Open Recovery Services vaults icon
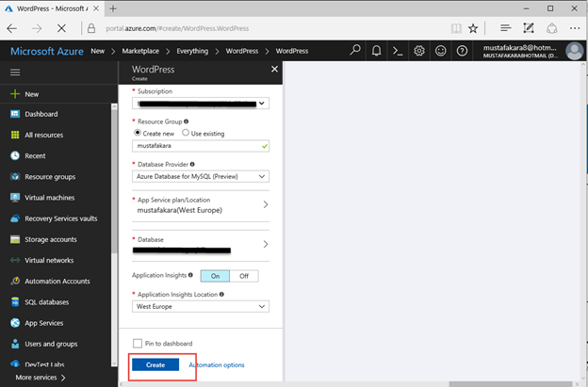Image resolution: width=588 pixels, height=387 pixels. (15, 218)
